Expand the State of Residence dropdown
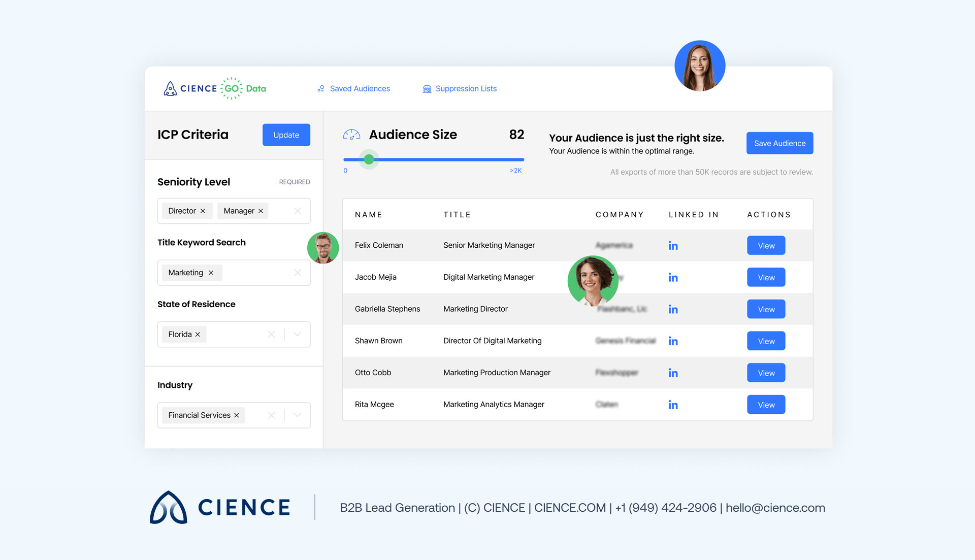This screenshot has height=560, width=975. pos(297,334)
